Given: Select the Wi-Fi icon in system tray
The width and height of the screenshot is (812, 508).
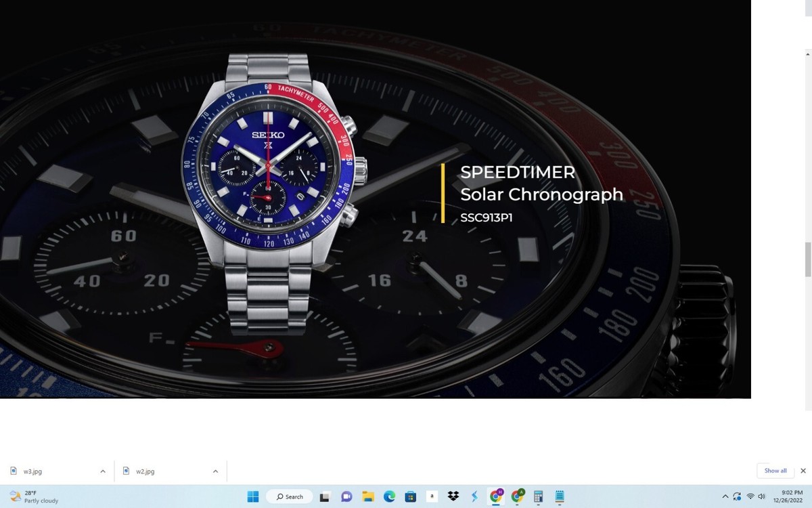Looking at the screenshot, I should pos(750,496).
